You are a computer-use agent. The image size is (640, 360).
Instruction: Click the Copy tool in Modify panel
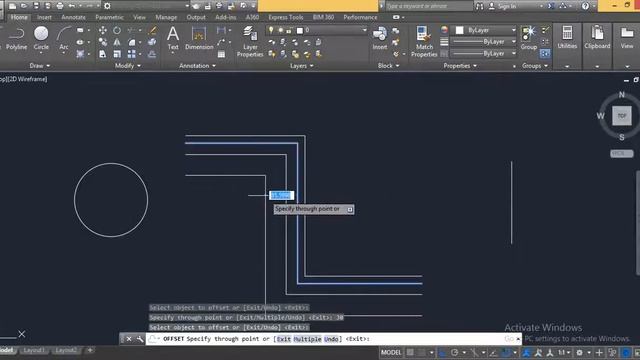(x=102, y=42)
